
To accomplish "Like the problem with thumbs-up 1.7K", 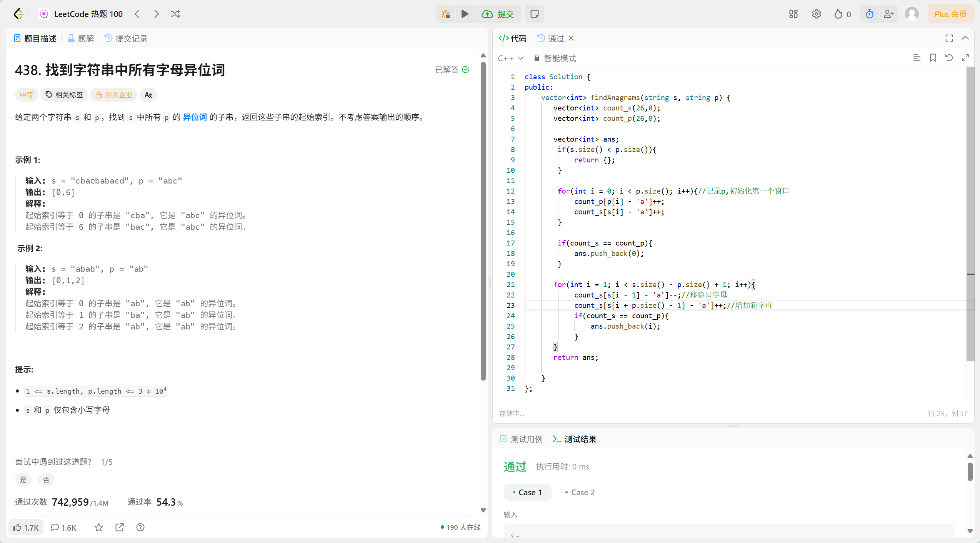I will click(x=26, y=527).
